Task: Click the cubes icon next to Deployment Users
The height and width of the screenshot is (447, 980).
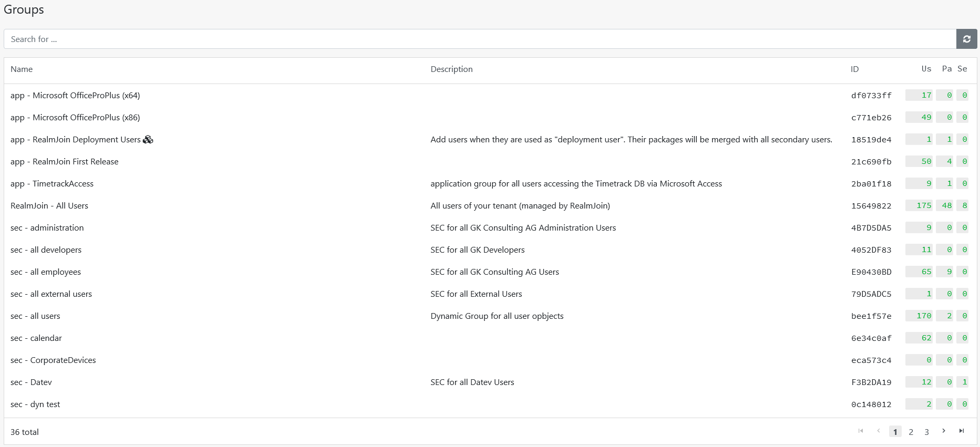Action: [x=148, y=140]
